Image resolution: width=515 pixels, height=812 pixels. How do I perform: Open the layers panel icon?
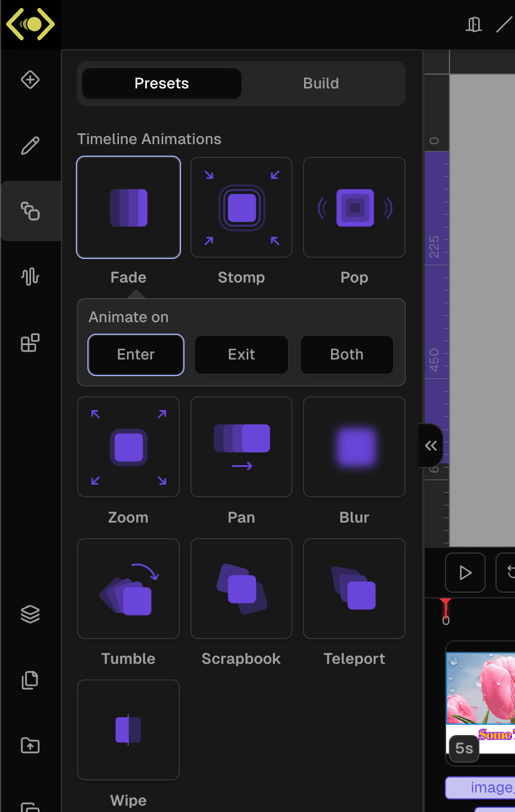[x=30, y=614]
